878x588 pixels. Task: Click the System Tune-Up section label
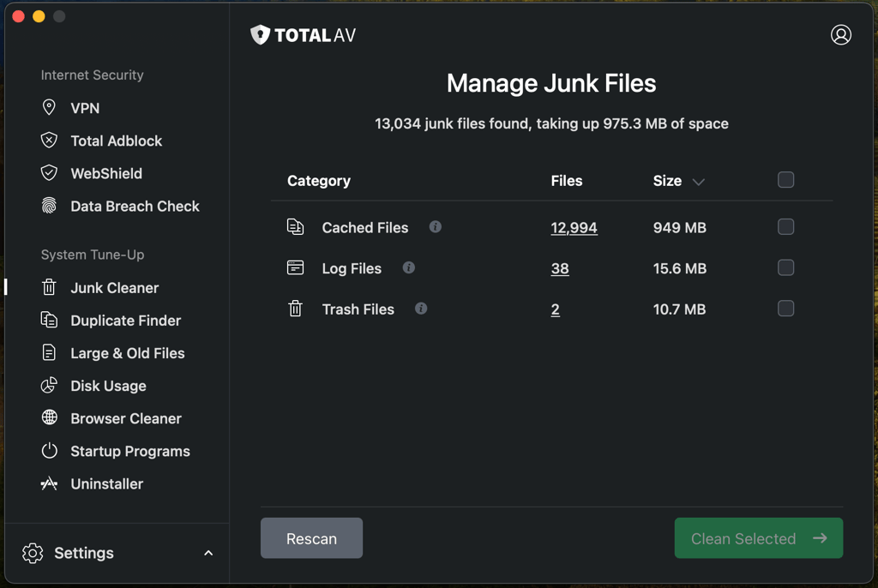93,255
